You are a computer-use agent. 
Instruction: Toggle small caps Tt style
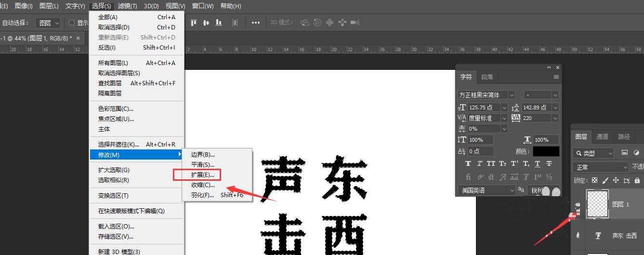[502, 164]
